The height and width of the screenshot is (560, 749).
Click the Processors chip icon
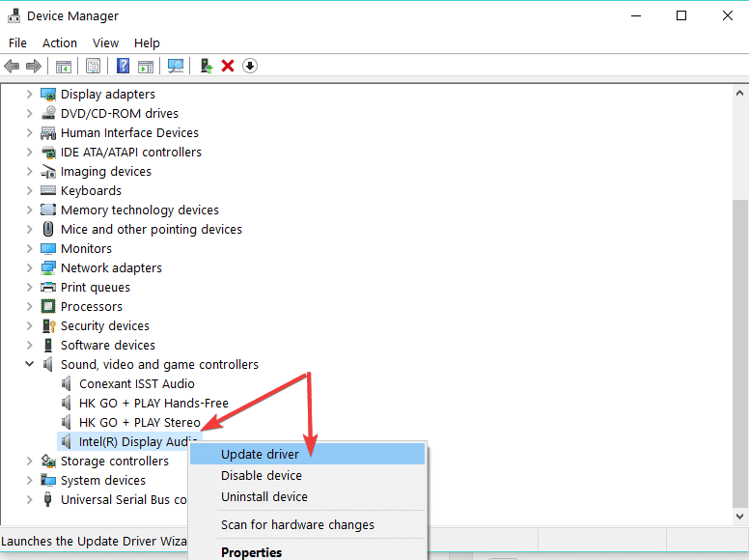pyautogui.click(x=47, y=306)
